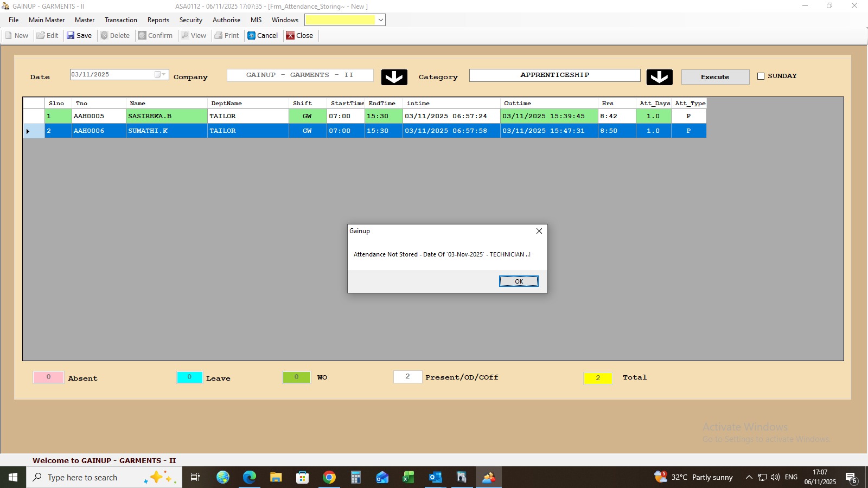Click the Save toolbar icon
Viewport: 868px width, 488px height.
point(71,36)
